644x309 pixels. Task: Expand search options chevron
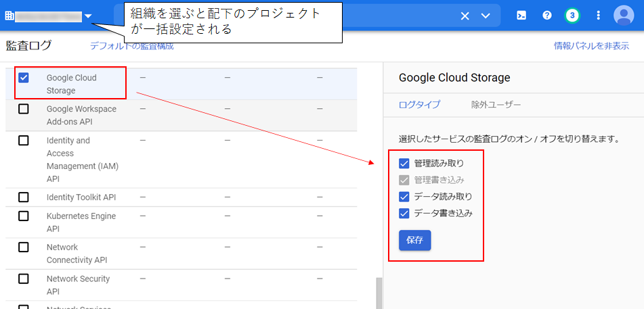[x=486, y=16]
